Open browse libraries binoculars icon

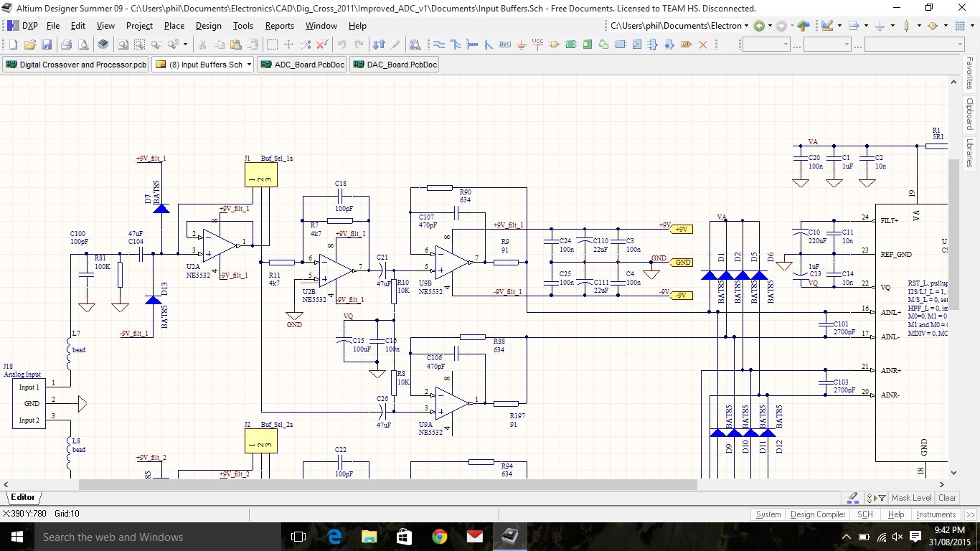(415, 44)
